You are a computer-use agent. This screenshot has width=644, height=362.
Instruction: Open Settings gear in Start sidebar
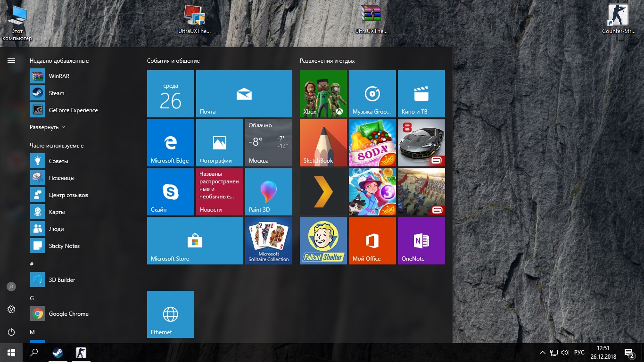click(x=11, y=309)
